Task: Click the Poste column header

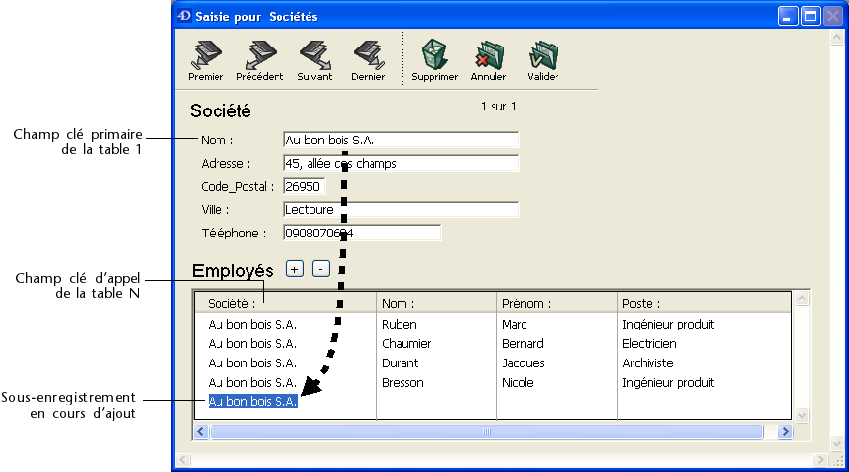Action: [704, 303]
